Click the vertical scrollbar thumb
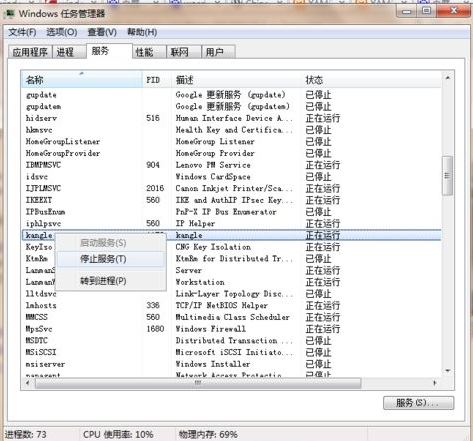The height and width of the screenshot is (441, 473). [448, 175]
